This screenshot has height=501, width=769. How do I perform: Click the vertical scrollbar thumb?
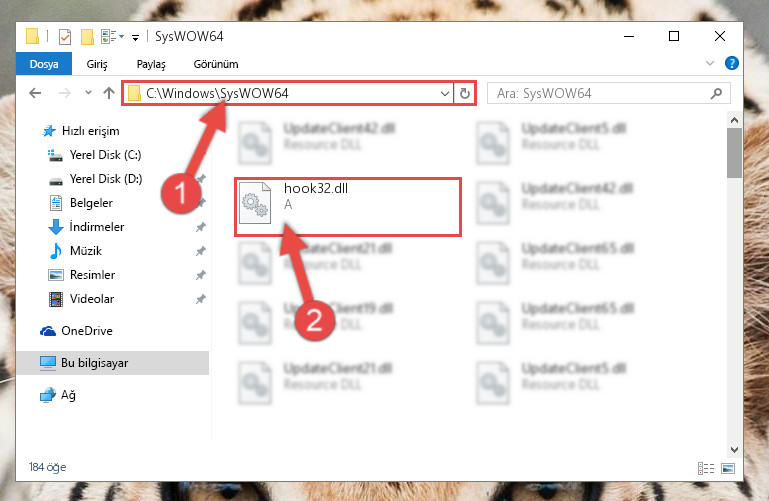click(x=734, y=153)
